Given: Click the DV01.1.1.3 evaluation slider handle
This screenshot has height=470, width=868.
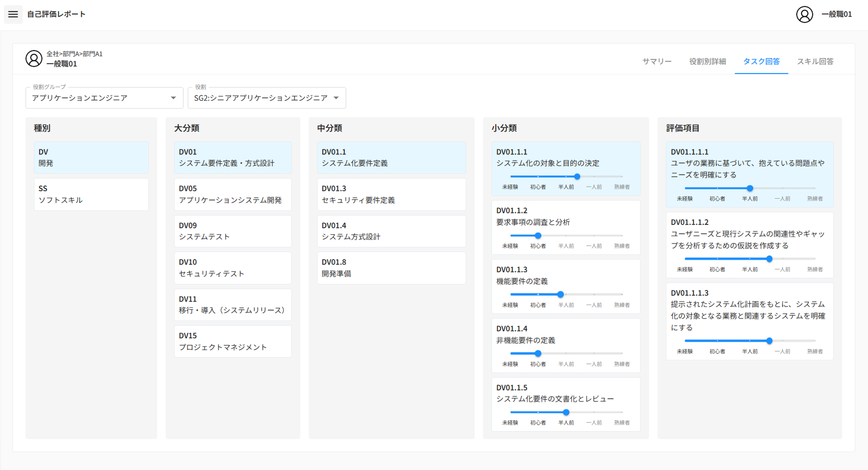Looking at the screenshot, I should (x=770, y=341).
